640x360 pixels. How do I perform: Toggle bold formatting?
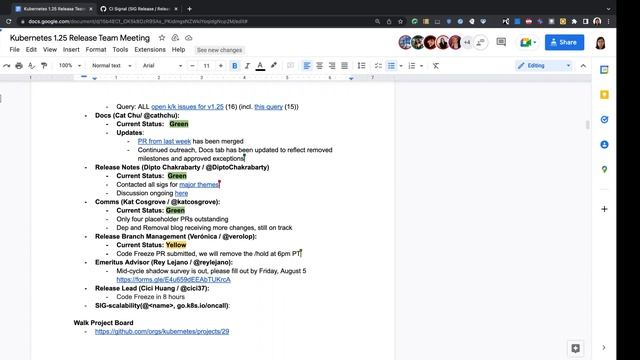click(x=235, y=66)
